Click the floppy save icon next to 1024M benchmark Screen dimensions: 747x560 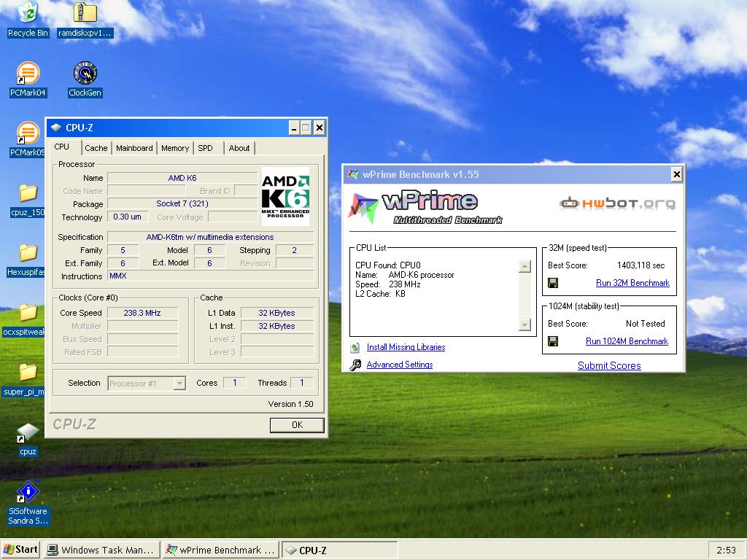[x=553, y=341]
